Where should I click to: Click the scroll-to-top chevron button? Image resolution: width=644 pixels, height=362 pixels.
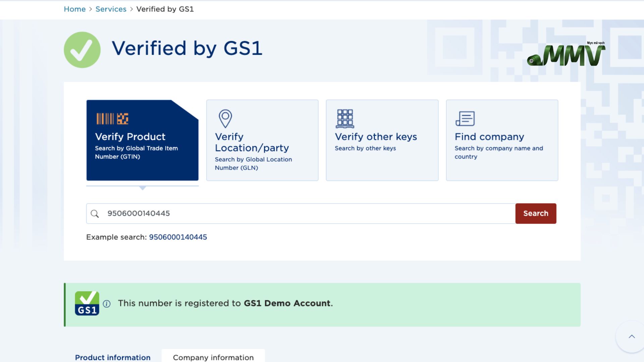point(632,337)
